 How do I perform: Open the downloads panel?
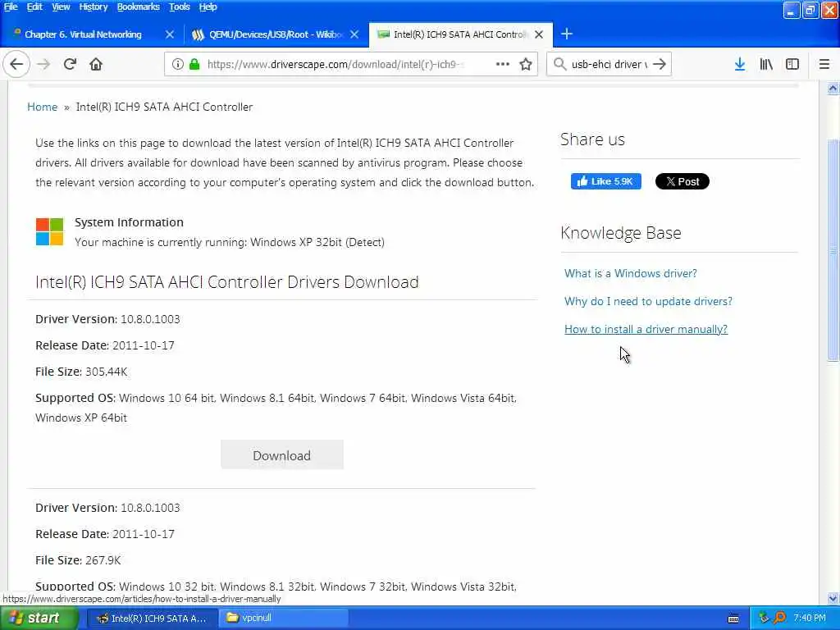click(x=740, y=64)
